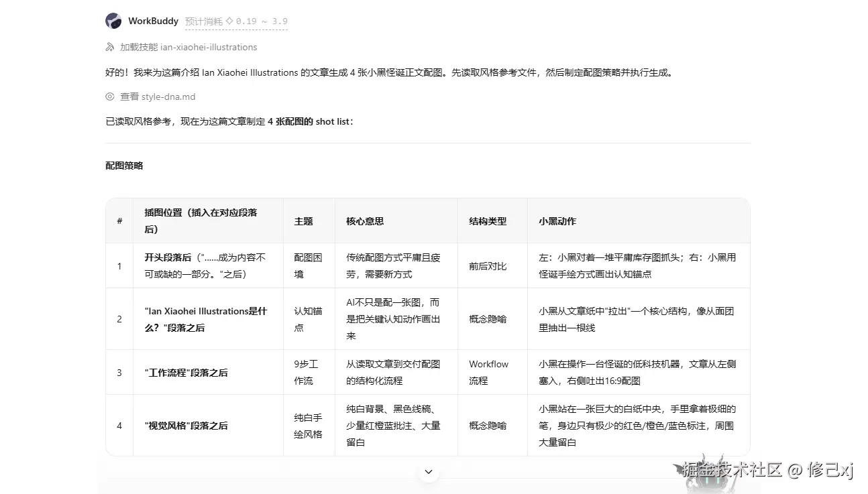Click the 结构类型 column header

pos(488,221)
